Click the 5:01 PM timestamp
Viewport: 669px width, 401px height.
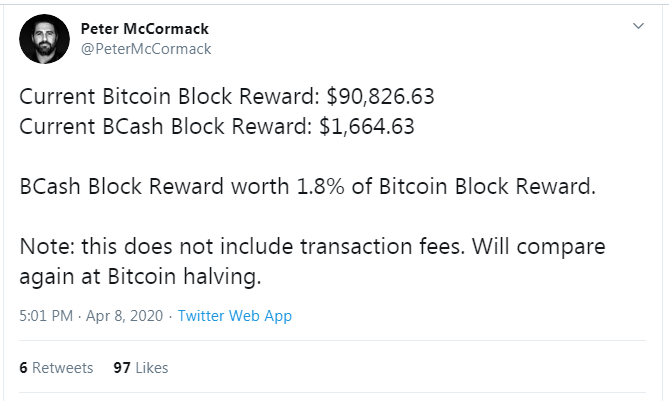click(x=45, y=316)
